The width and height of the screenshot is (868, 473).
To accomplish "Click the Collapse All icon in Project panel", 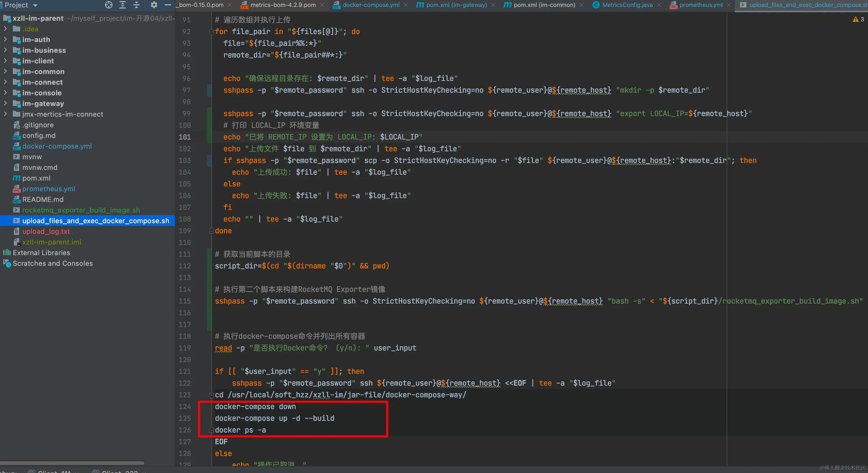I will [136, 5].
